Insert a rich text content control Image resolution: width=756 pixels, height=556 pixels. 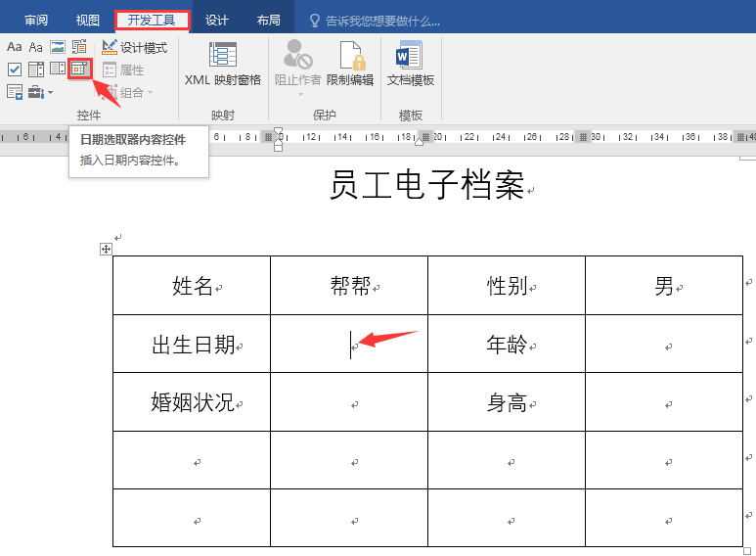click(14, 47)
